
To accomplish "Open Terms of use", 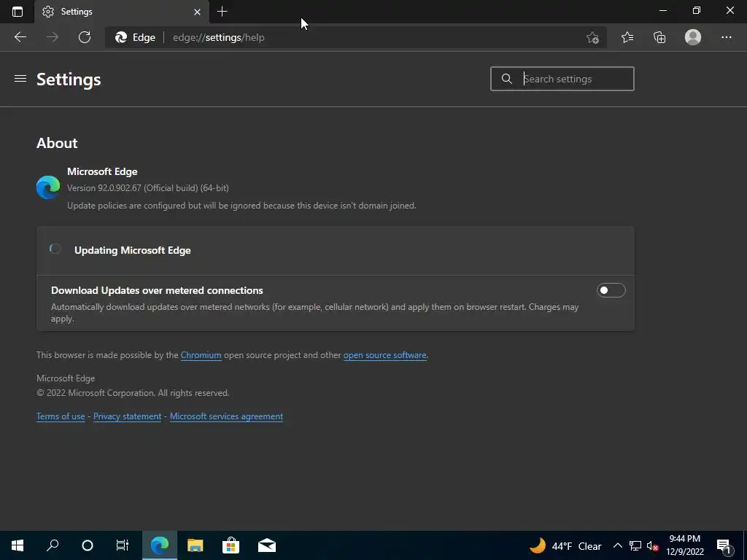I will tap(61, 416).
